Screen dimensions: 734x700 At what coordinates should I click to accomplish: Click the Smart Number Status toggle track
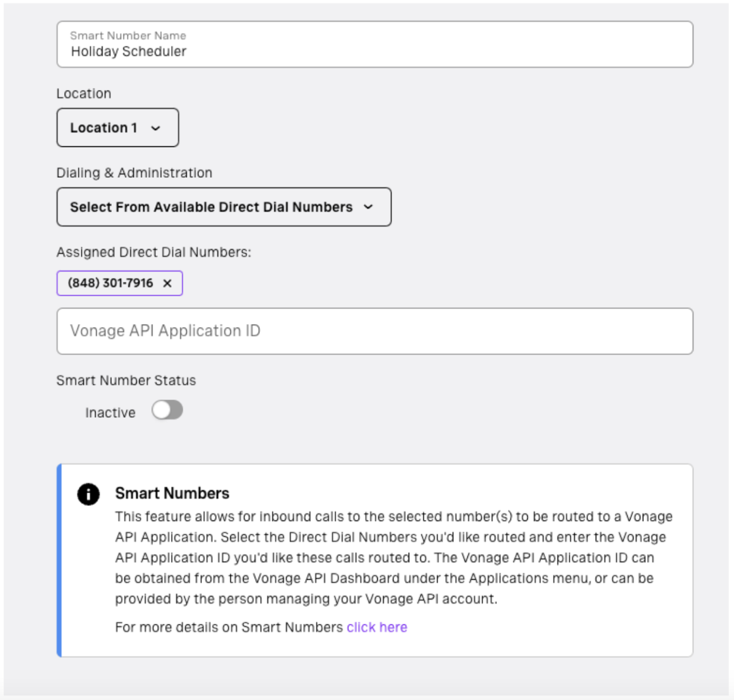click(x=168, y=410)
